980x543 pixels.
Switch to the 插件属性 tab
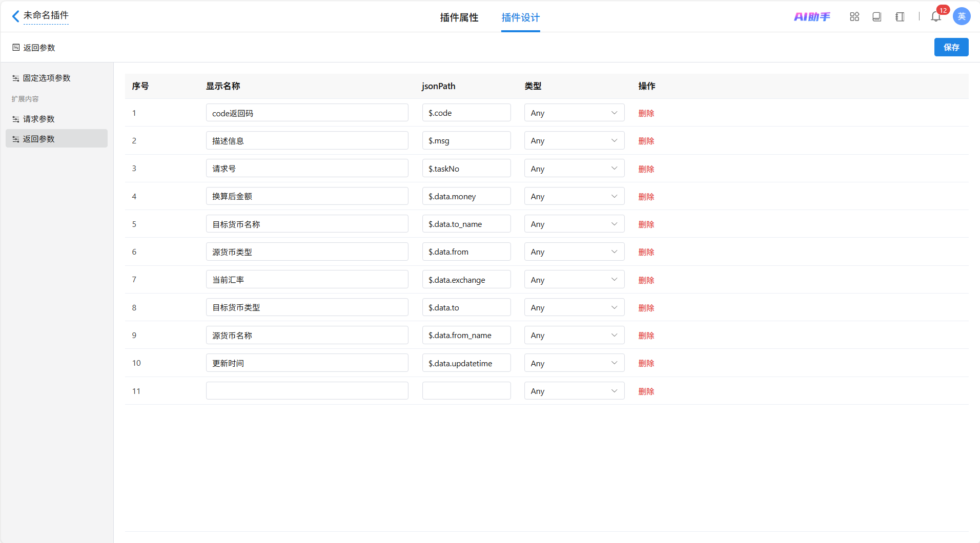pos(459,17)
